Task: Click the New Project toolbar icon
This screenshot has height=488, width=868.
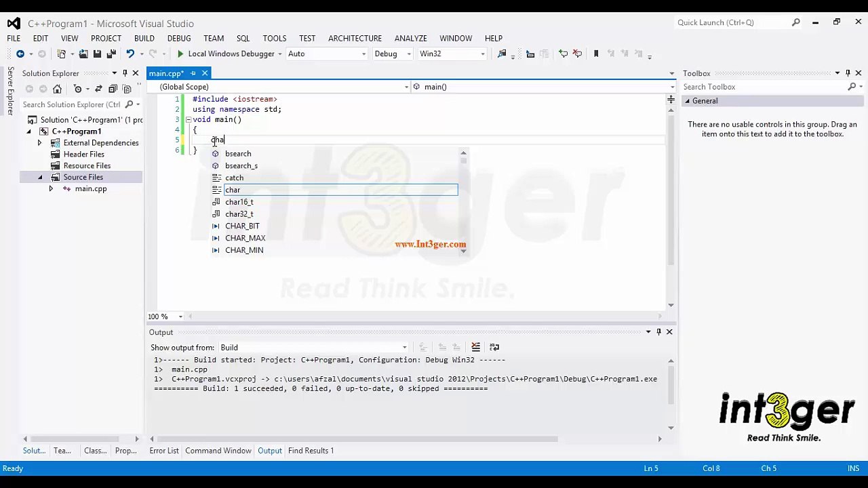Action: [x=62, y=54]
